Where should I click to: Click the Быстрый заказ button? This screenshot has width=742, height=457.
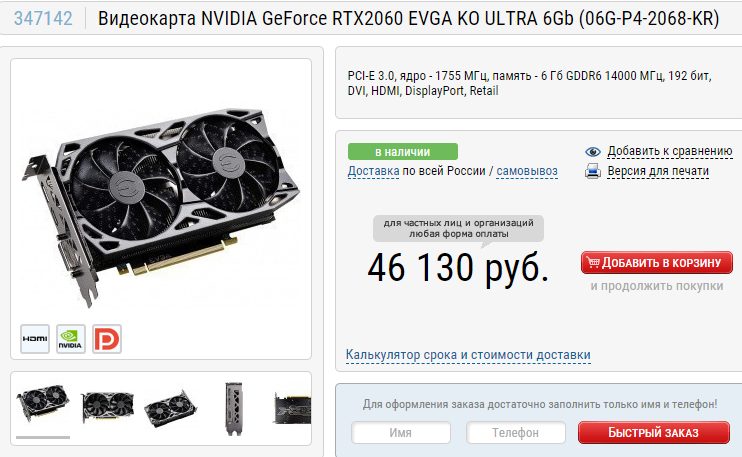coord(654,432)
